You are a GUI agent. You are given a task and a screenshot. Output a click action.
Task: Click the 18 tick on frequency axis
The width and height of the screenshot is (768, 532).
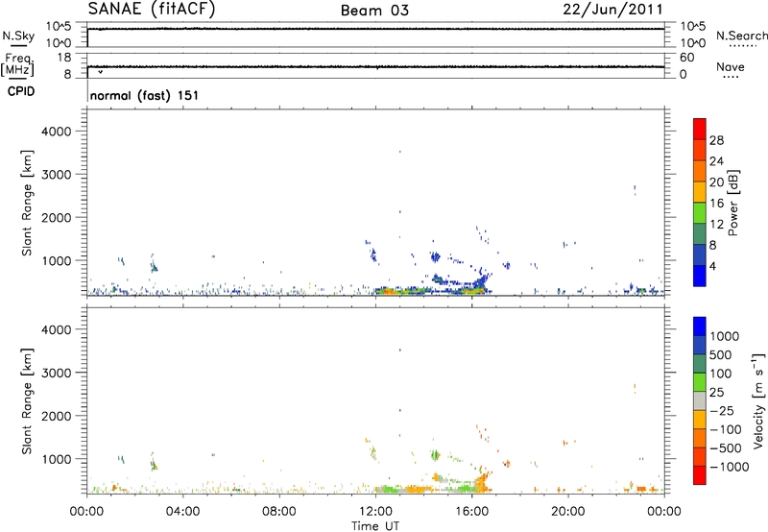64,58
